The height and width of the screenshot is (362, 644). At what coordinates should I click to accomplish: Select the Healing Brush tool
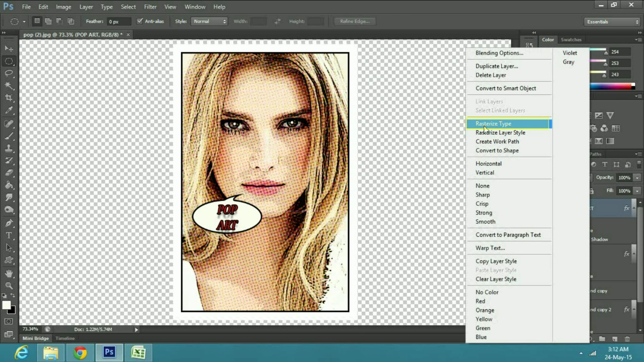[x=9, y=124]
